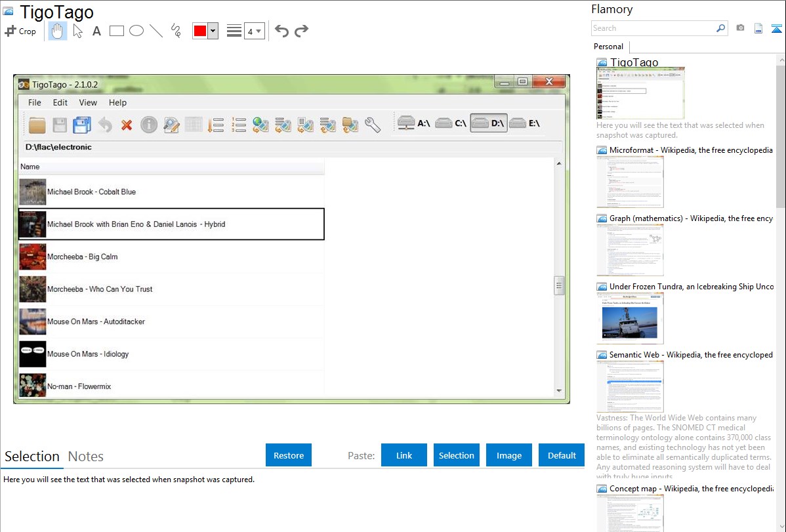This screenshot has height=532, width=786.
Task: Click the blue upload arrow icon
Action: 776,28
